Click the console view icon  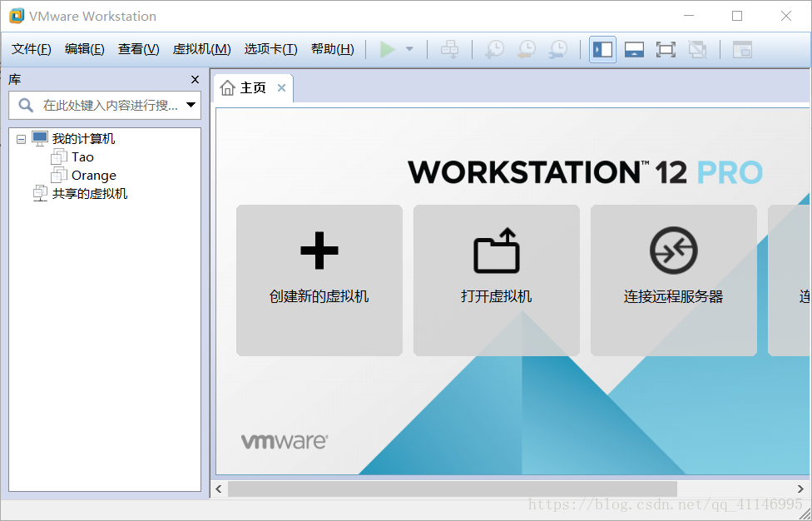742,50
